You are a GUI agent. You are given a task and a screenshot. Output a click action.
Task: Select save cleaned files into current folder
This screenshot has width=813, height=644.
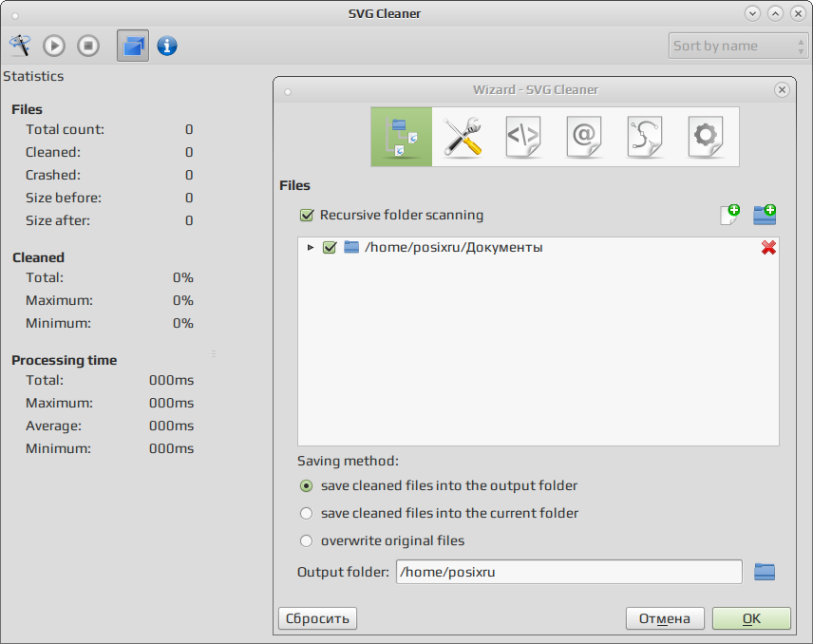307,513
